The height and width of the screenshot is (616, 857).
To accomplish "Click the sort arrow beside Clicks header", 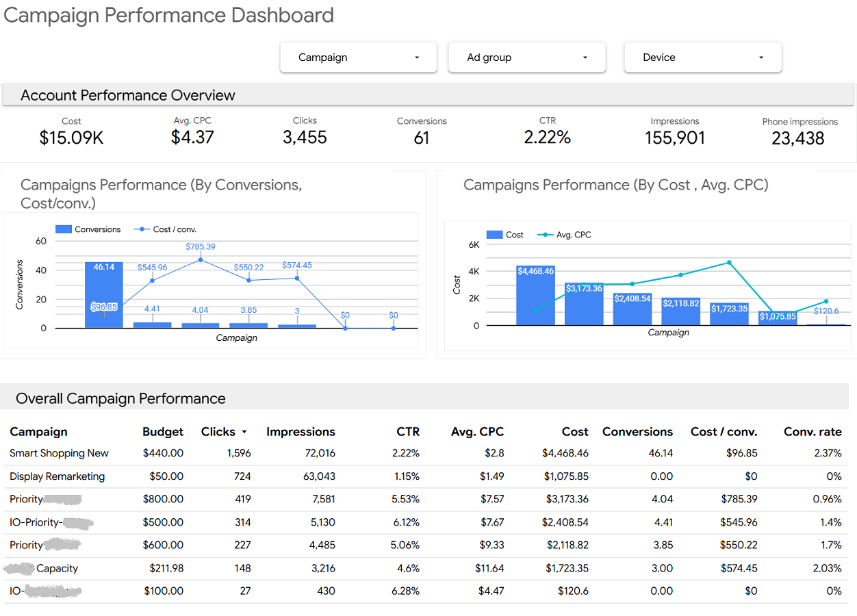I will click(x=244, y=433).
